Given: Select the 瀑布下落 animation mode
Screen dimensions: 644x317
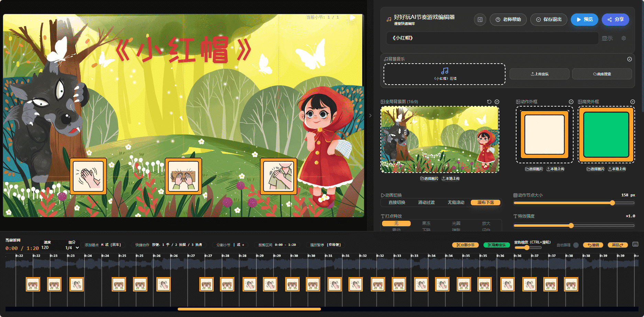Looking at the screenshot, I should (486, 203).
